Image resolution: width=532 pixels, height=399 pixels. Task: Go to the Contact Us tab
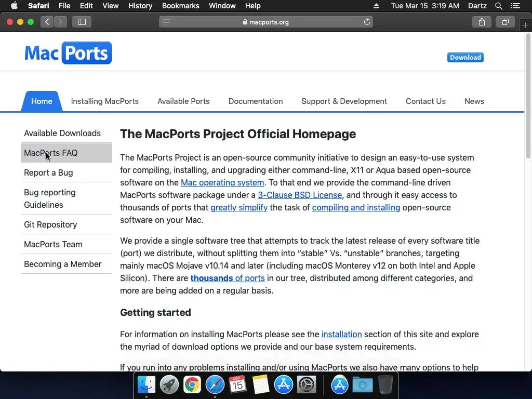pos(425,101)
